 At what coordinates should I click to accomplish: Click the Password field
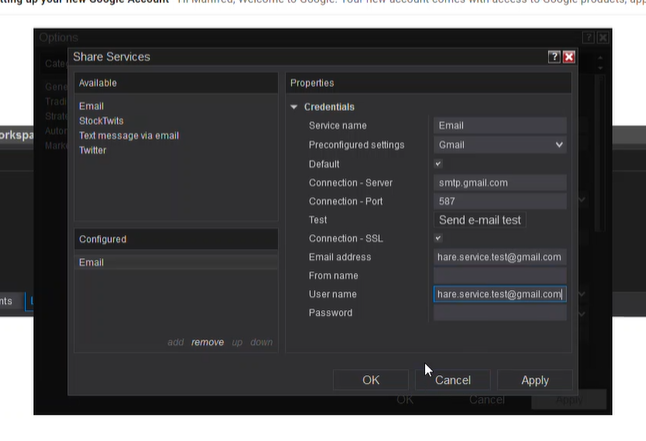tap(500, 313)
